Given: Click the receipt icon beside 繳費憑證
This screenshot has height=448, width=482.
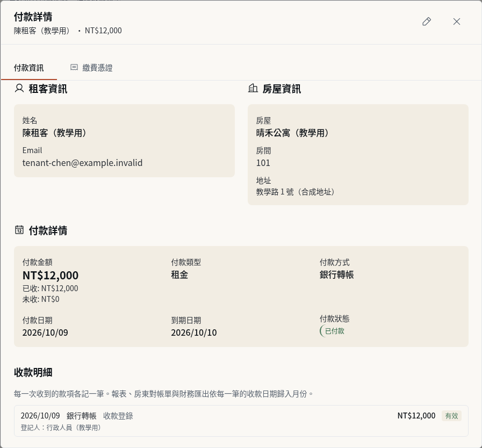Looking at the screenshot, I should click(74, 67).
